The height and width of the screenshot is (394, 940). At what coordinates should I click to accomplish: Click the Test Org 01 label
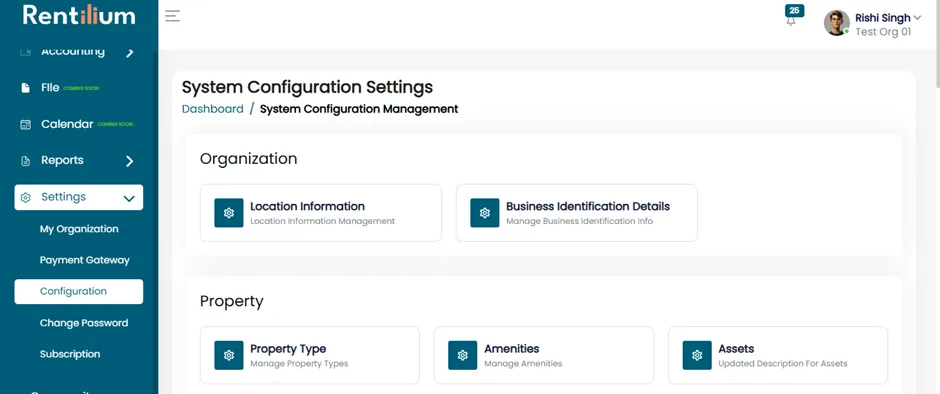point(883,32)
